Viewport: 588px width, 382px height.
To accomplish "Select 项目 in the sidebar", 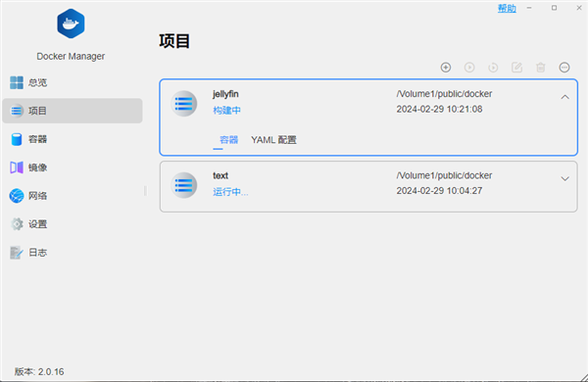I will (x=72, y=111).
